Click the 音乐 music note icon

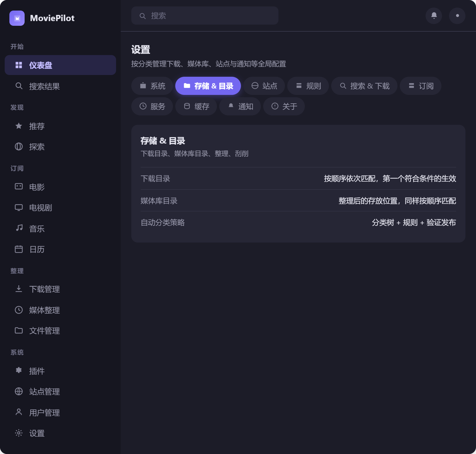pos(19,228)
